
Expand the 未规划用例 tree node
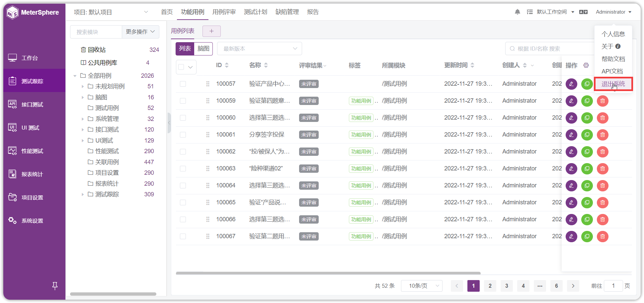[x=83, y=86]
